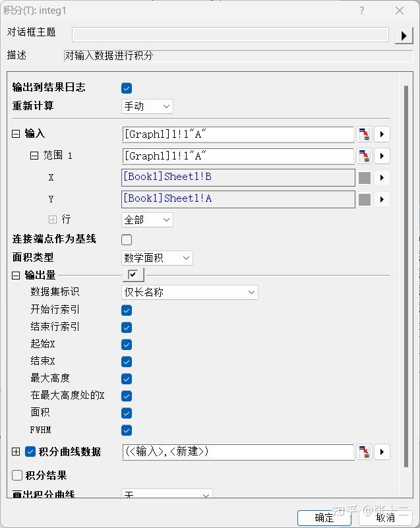Expand the 行 tree node
420x528 pixels.
tap(53, 220)
